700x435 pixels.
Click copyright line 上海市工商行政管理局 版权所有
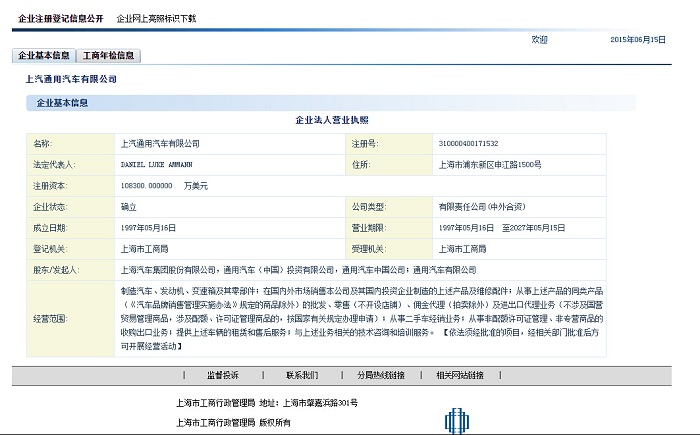(233, 422)
